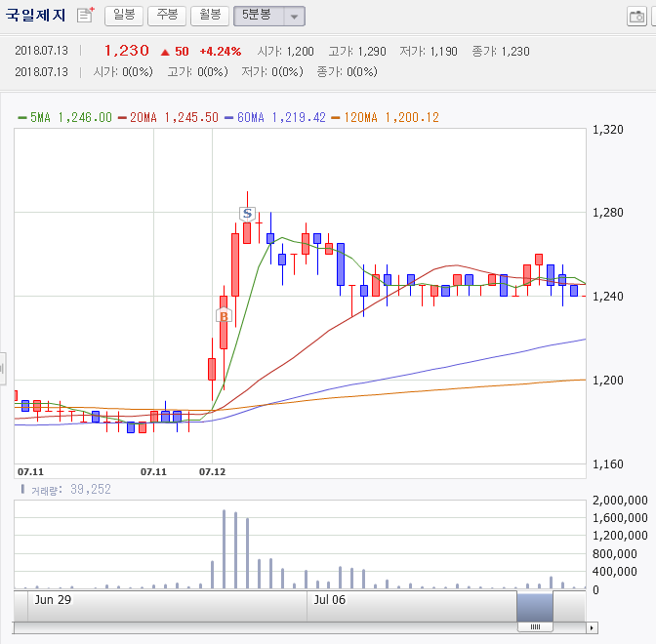Screen dimensions: 656x644
Task: Click the 고가: 1,290 high price text
Action: (x=357, y=52)
